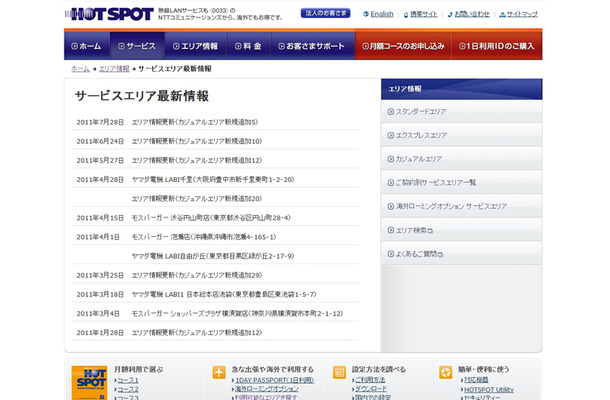
Task: Click the 2011年6月24日 news entry
Action: coord(215,141)
